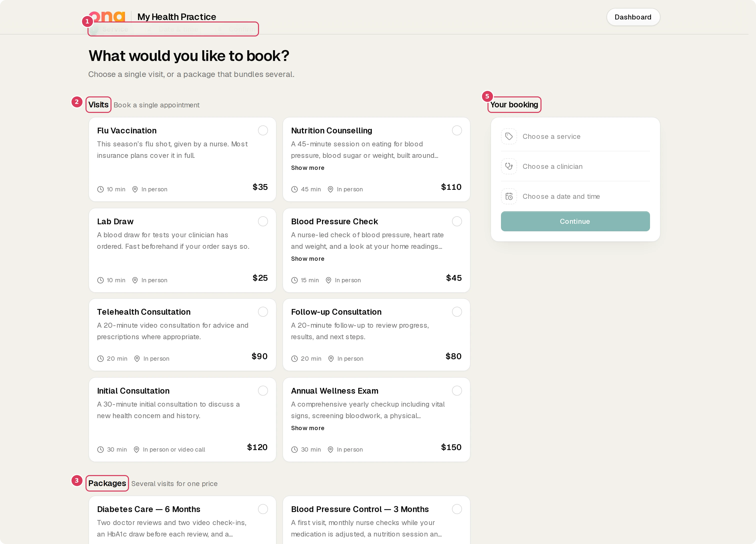The width and height of the screenshot is (756, 544).
Task: Open the Dashboard button
Action: 633,17
